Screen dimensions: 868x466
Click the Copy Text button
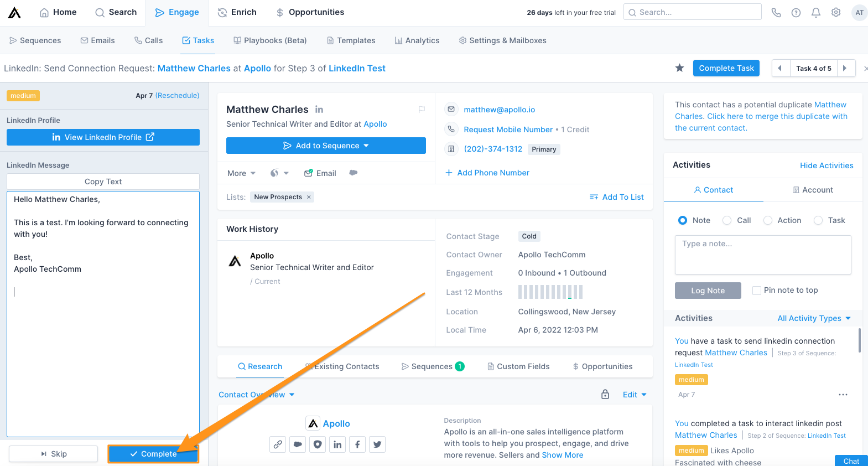(x=103, y=182)
